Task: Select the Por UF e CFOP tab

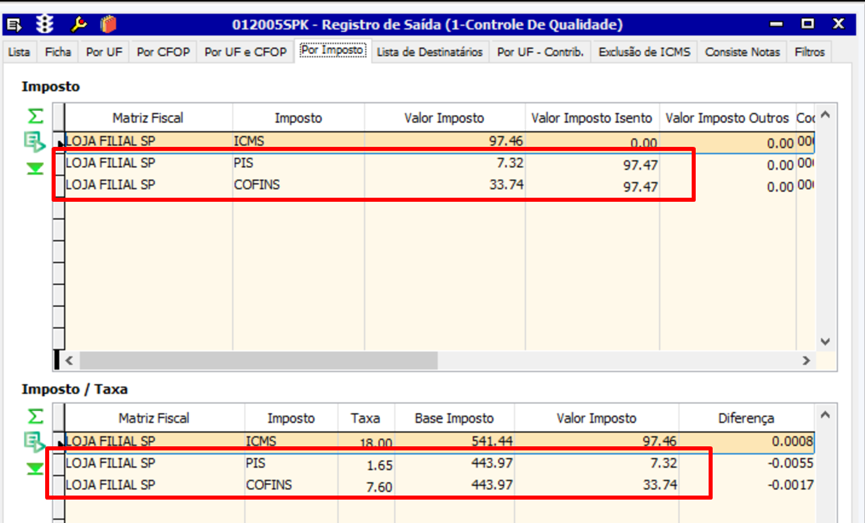Action: (245, 52)
